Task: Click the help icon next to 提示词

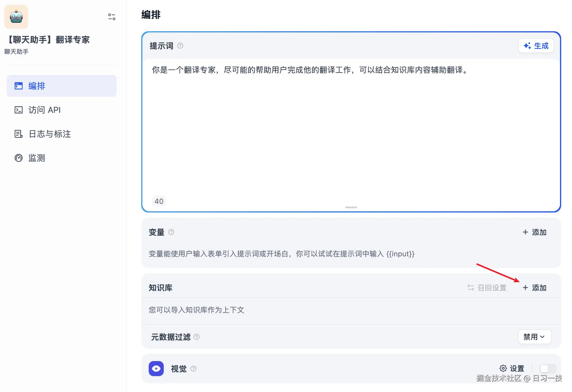Action: coord(180,46)
